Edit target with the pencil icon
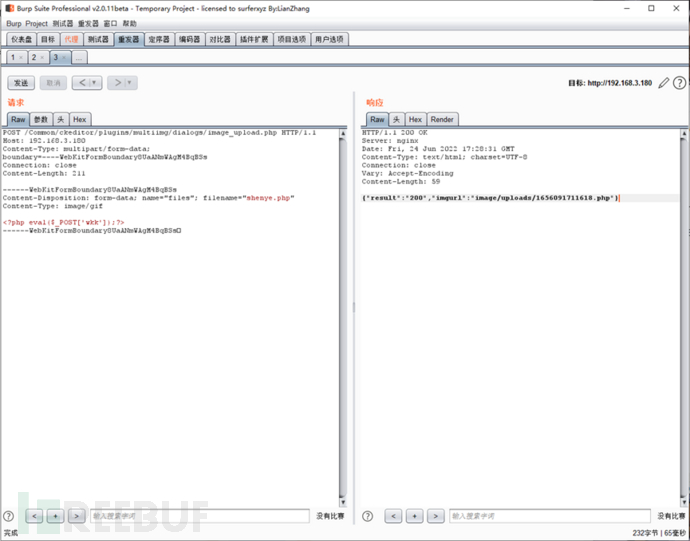 tap(664, 83)
